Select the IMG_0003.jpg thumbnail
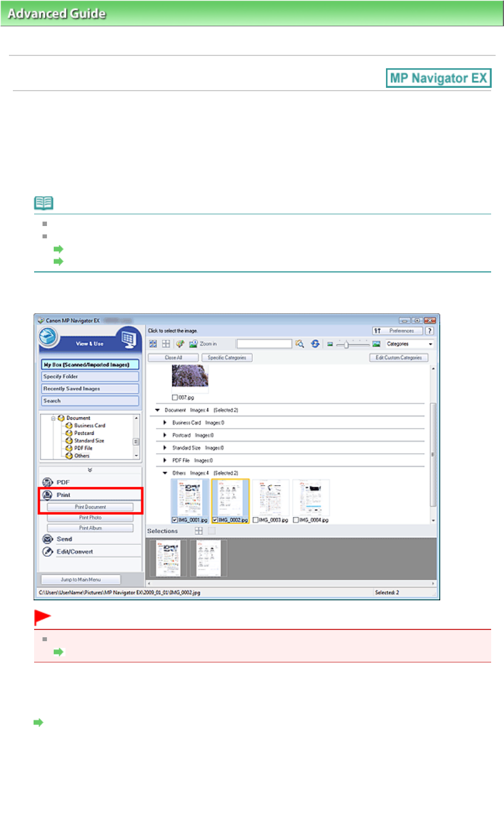504x823 pixels. pos(271,497)
